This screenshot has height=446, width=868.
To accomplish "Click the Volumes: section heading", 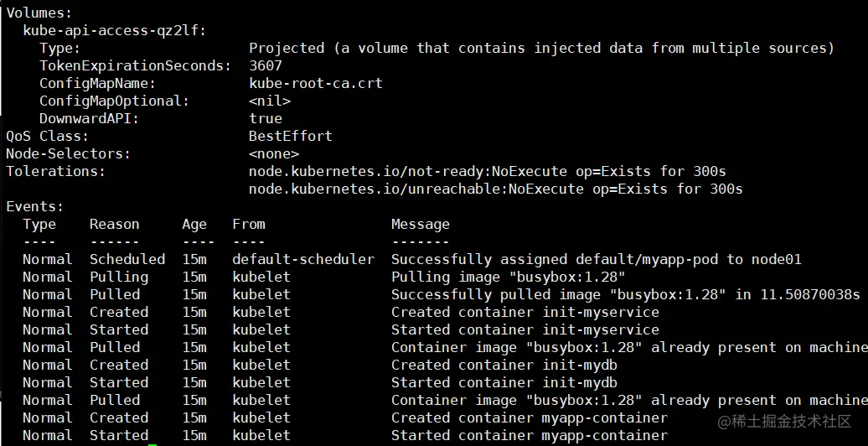I will coord(39,13).
